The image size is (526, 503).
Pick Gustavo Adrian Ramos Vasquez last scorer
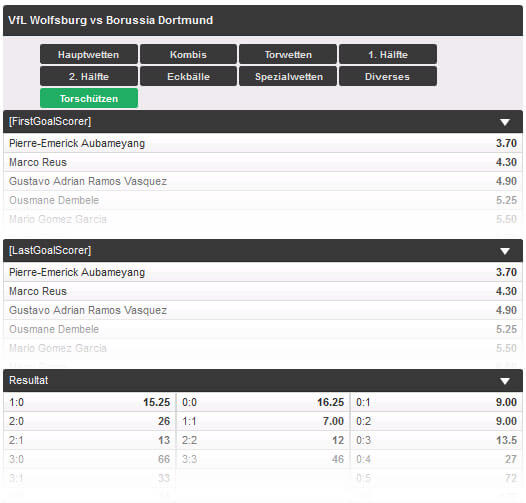click(263, 310)
